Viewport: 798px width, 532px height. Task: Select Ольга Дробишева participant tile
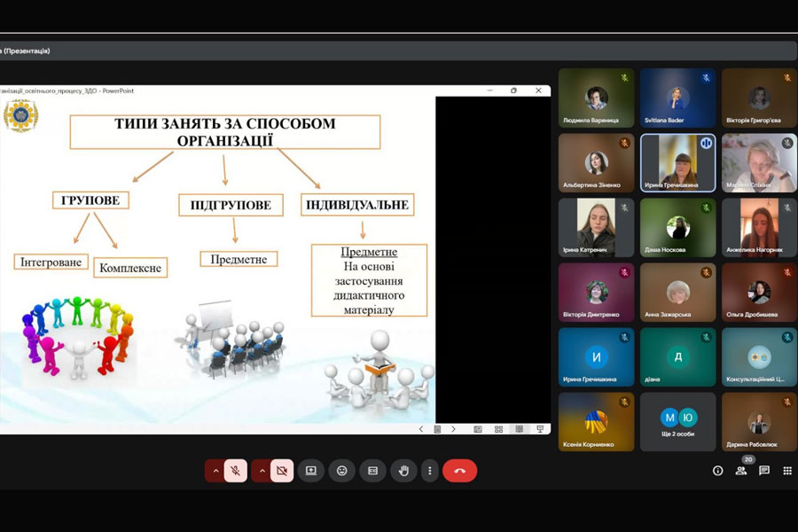tap(759, 293)
